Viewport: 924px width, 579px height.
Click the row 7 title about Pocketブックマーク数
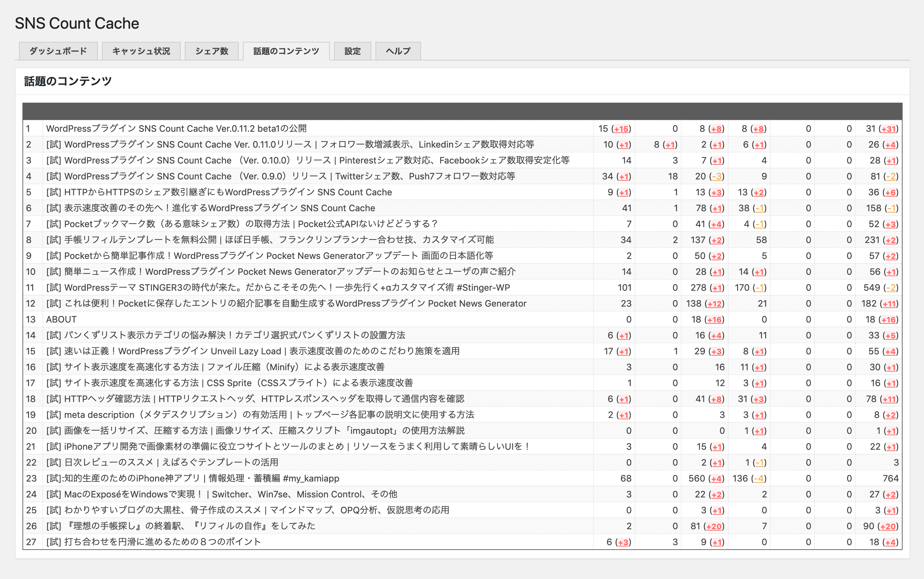point(242,224)
